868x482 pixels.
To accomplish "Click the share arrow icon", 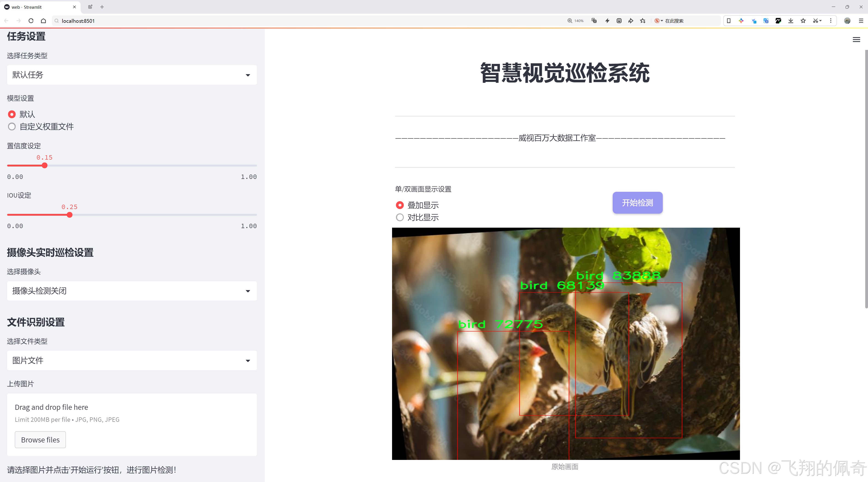I will pyautogui.click(x=631, y=20).
